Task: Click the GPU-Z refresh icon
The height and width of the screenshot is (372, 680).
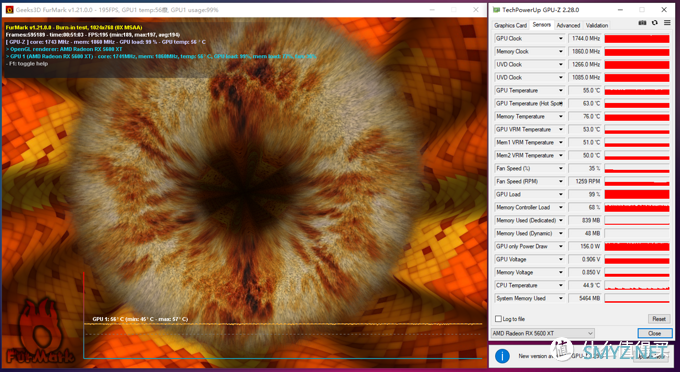Action: coord(654,23)
